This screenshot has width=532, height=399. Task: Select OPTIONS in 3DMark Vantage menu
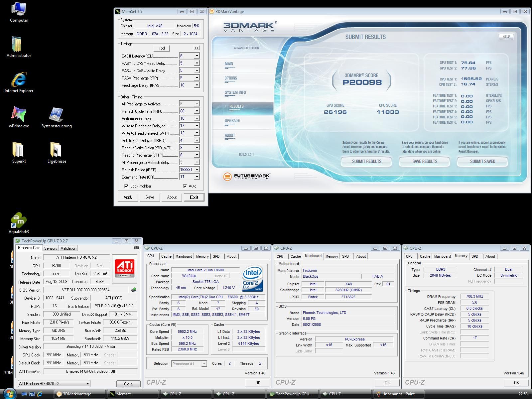coord(231,78)
